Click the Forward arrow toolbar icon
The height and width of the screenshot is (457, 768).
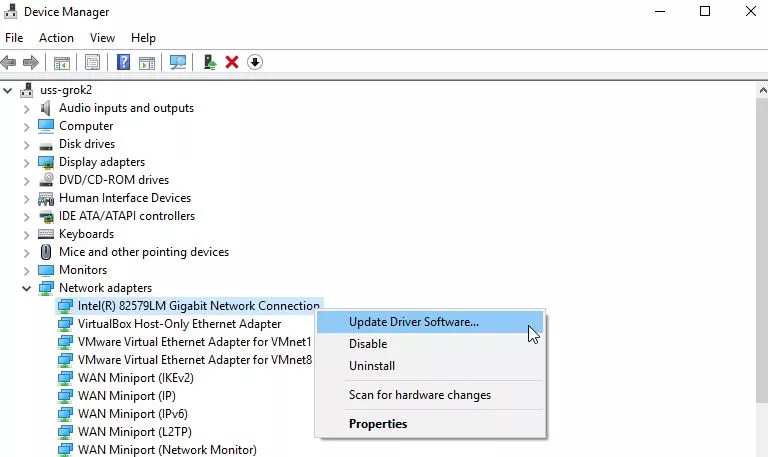(x=31, y=62)
